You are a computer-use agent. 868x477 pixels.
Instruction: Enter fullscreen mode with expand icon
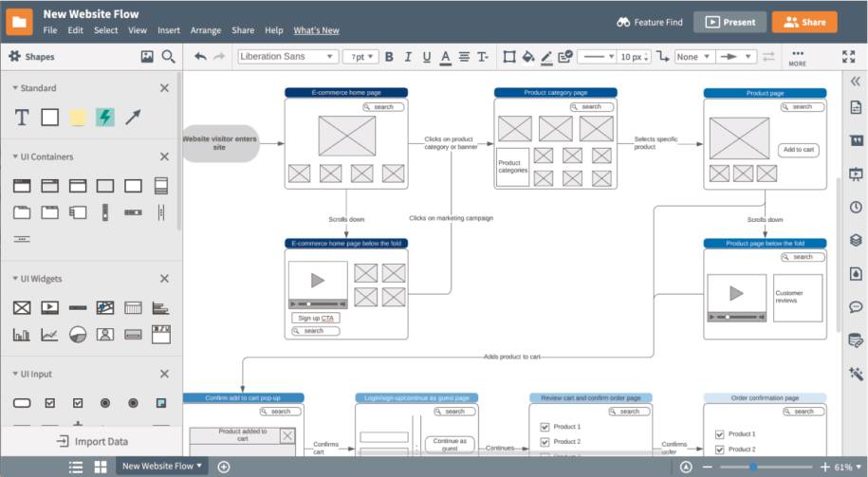[x=848, y=57]
